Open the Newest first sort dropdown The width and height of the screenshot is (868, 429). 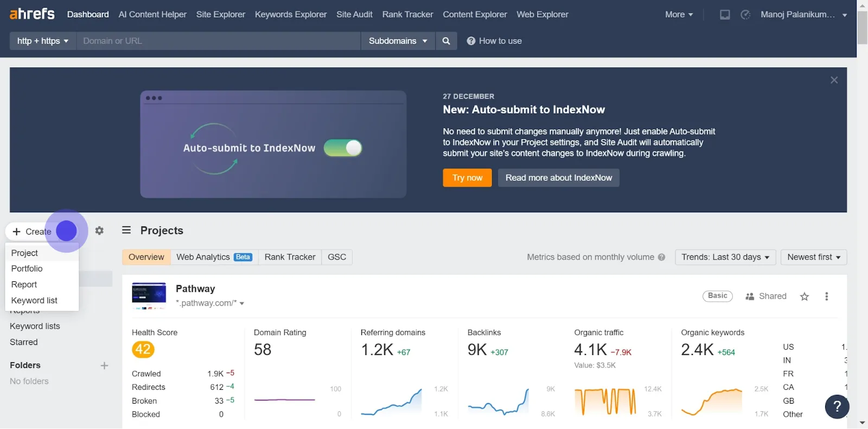point(814,257)
